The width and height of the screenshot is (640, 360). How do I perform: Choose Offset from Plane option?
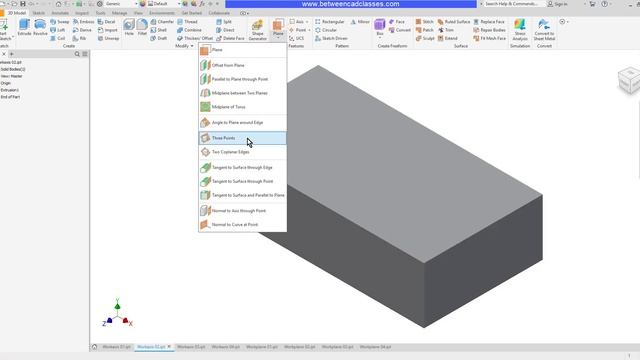[x=242, y=65]
